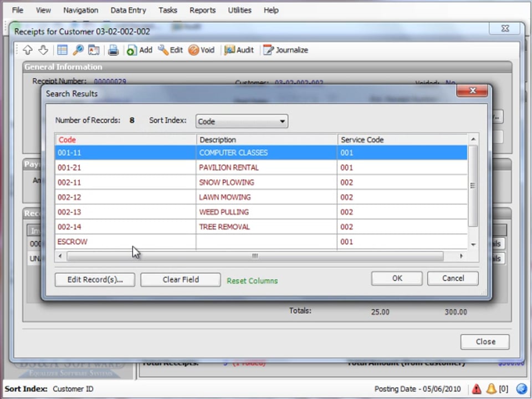Click the printer icon in toolbar
The image size is (532, 399).
[x=113, y=50]
